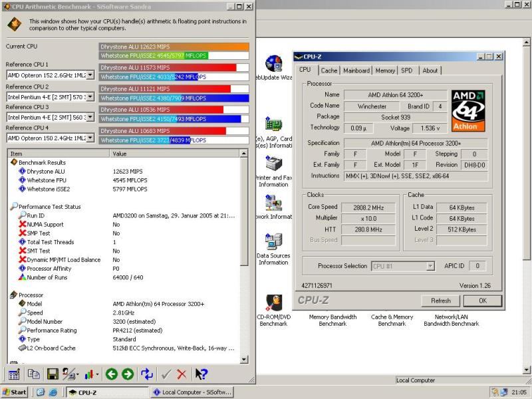
Task: Select the CPU tab in CPU-Z
Action: (x=305, y=70)
